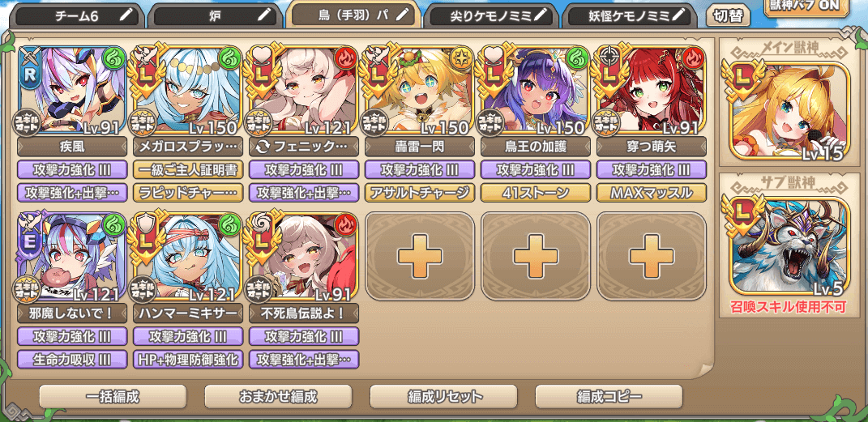Switch to the チーム6 tab

tap(78, 16)
